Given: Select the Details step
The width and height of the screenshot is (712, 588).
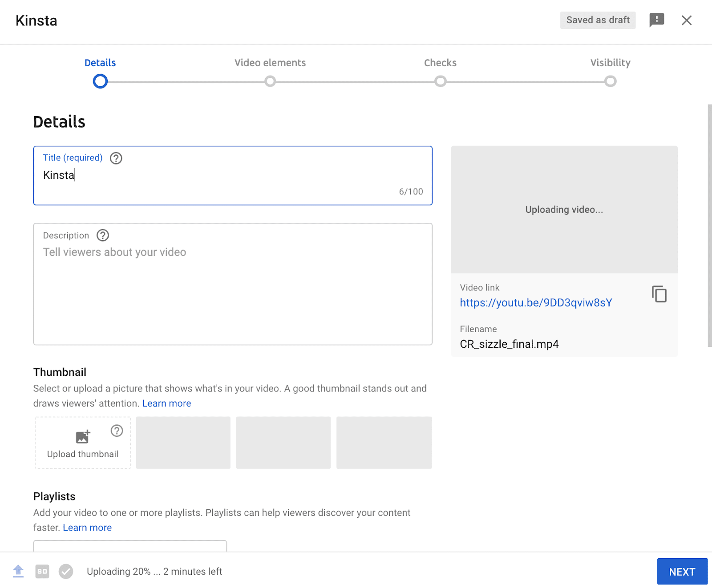Looking at the screenshot, I should pos(100,63).
